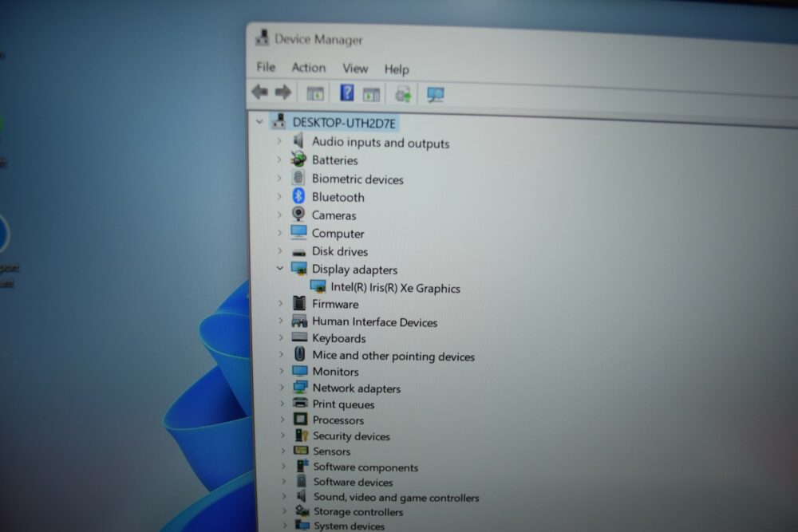Screen dimensions: 798x532
Task: Click the Print queues printer icon
Action: pyautogui.click(x=300, y=403)
